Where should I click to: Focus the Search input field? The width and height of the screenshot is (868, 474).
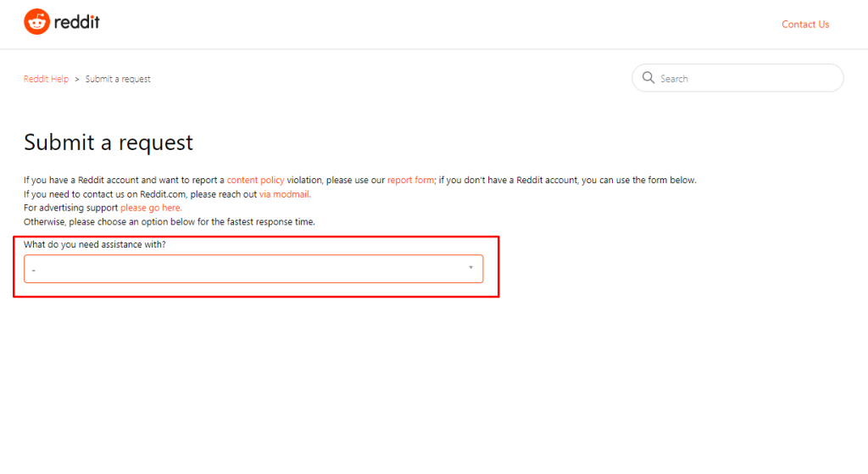coord(737,78)
